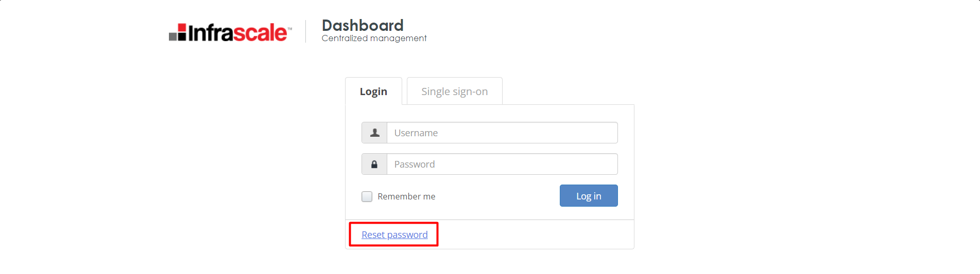
Task: Follow the Reset password link
Action: [x=394, y=235]
